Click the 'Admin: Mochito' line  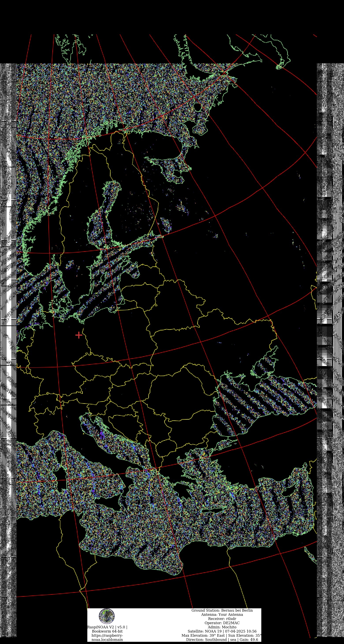222,627
